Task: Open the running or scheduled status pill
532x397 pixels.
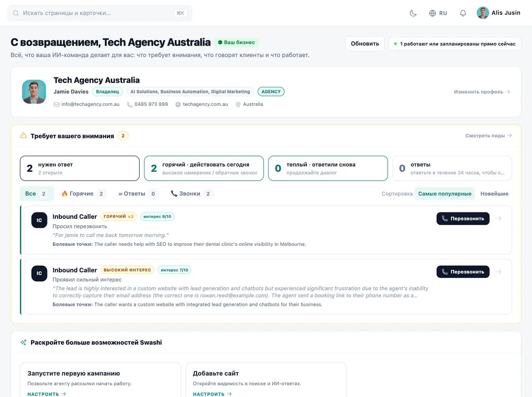Action: [x=454, y=44]
